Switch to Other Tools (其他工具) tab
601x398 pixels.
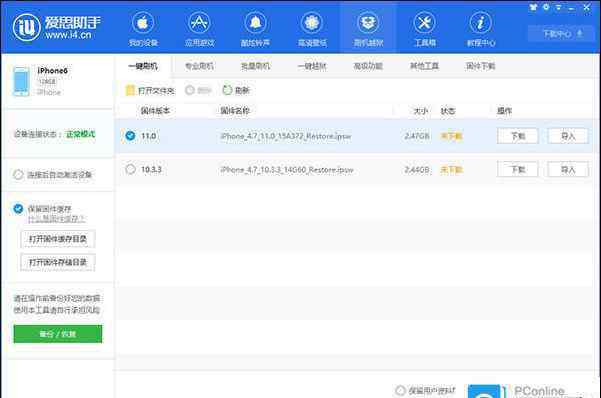coord(424,66)
